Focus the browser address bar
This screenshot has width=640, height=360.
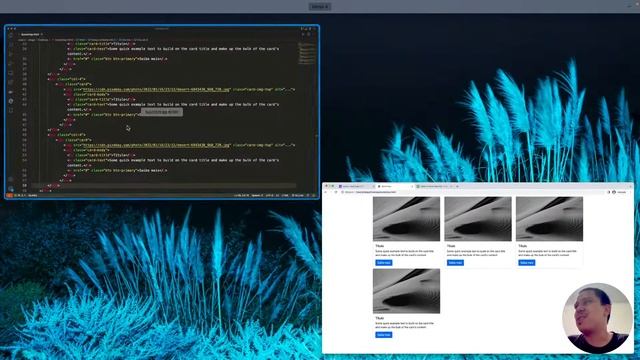pos(471,192)
